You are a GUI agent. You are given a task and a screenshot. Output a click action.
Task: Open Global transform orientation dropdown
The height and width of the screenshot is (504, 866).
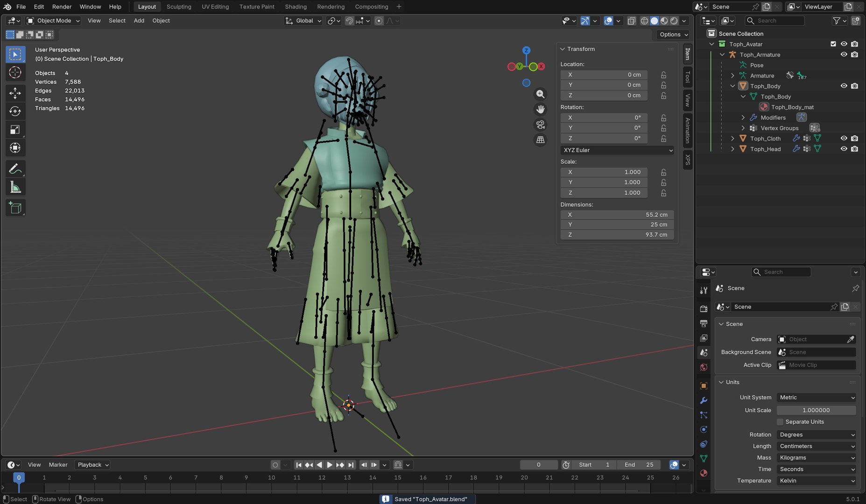point(303,21)
